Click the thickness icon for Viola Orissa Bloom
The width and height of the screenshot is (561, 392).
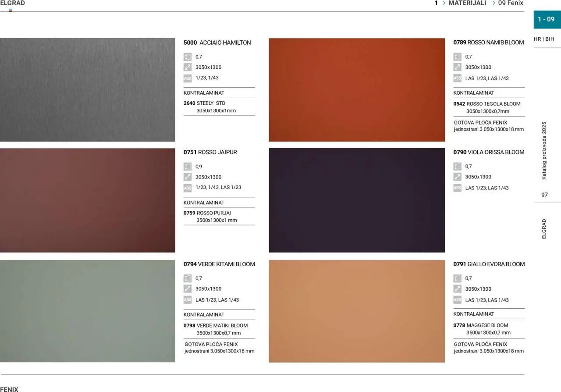[x=458, y=166]
